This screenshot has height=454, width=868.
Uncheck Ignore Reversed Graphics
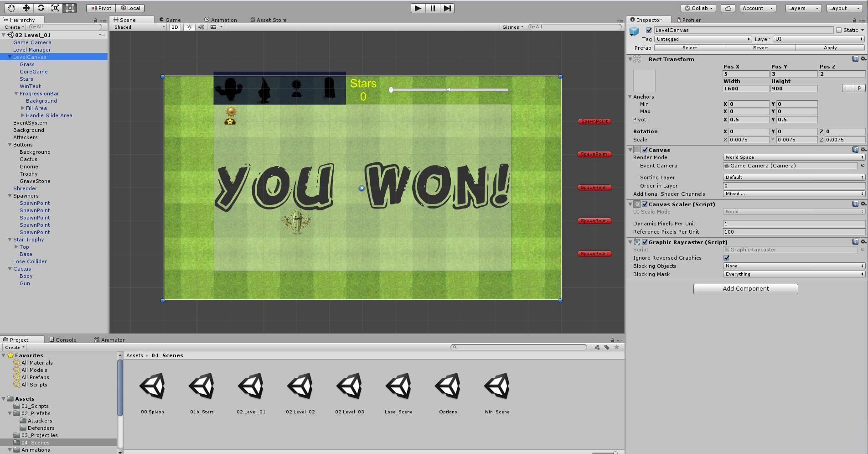point(726,258)
